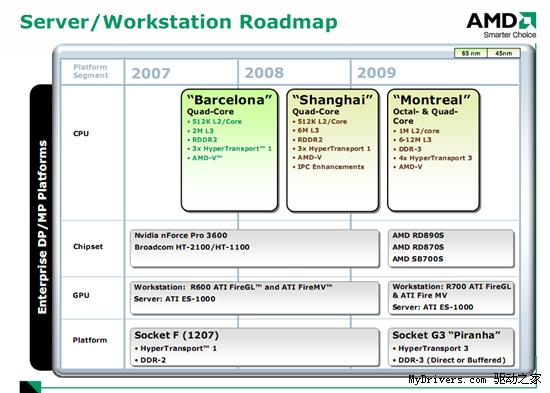The width and height of the screenshot is (550, 393).
Task: Click AMD SB700S chipset entry
Action: click(x=418, y=259)
